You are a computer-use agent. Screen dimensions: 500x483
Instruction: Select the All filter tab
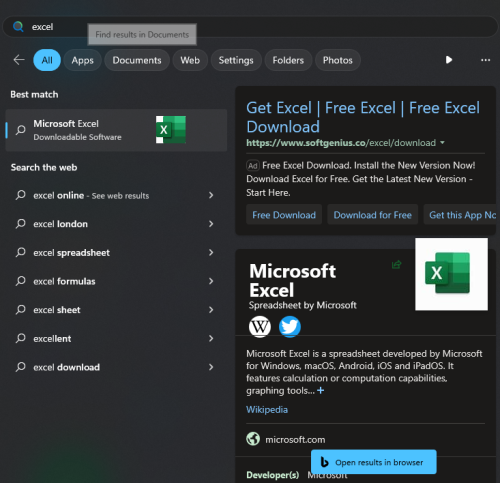(47, 60)
